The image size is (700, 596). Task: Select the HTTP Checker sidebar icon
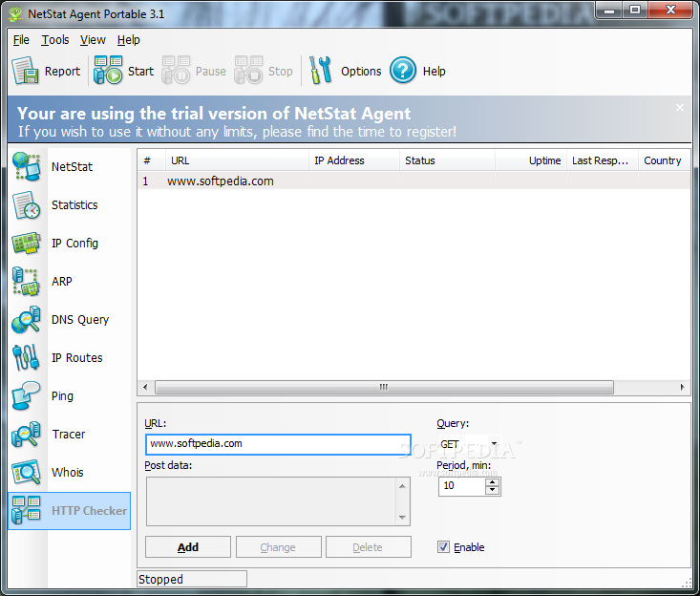27,510
